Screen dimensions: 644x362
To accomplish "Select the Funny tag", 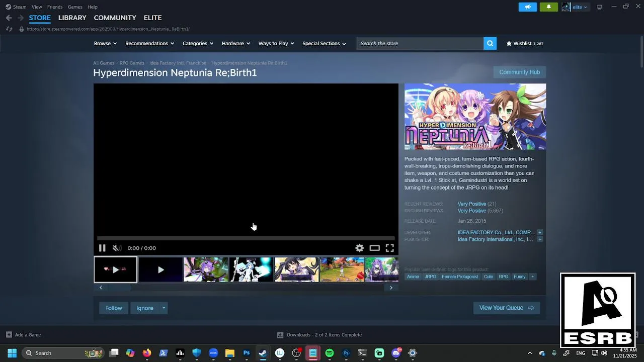I will pos(520,277).
